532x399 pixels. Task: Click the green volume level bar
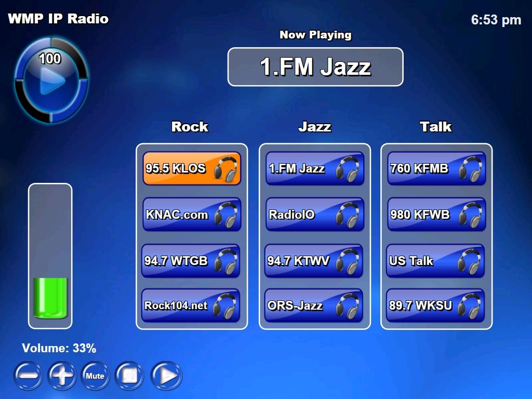click(50, 298)
